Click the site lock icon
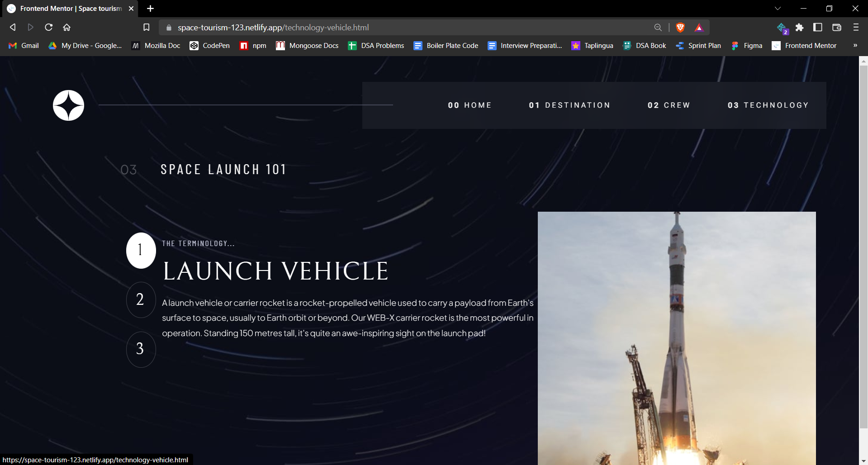This screenshot has width=868, height=465. 169,28
